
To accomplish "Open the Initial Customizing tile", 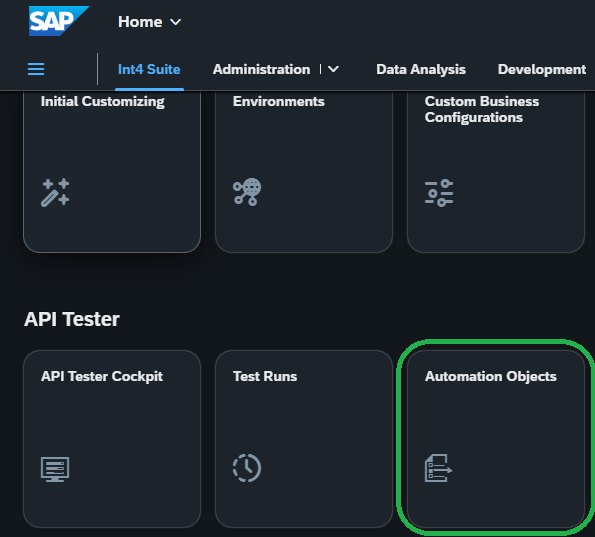I will [112, 171].
